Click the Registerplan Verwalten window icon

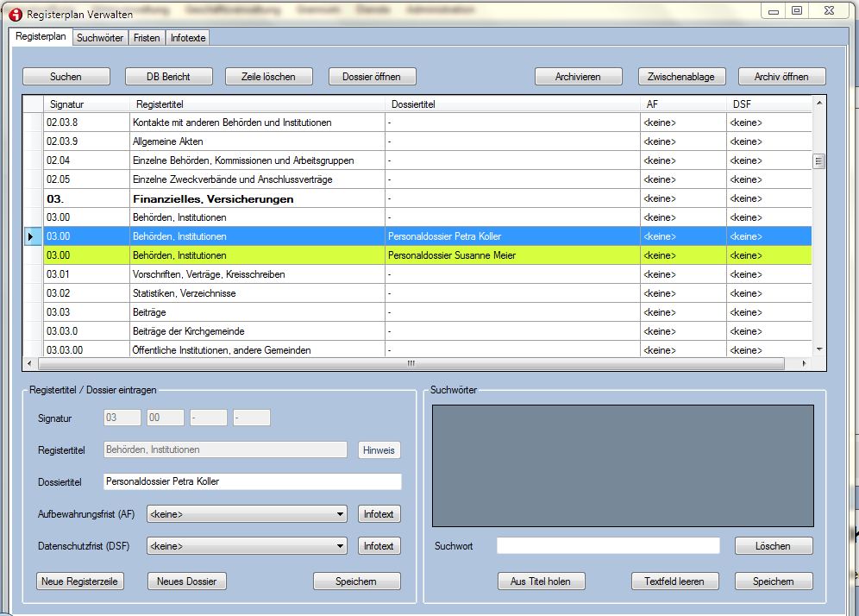[x=15, y=15]
